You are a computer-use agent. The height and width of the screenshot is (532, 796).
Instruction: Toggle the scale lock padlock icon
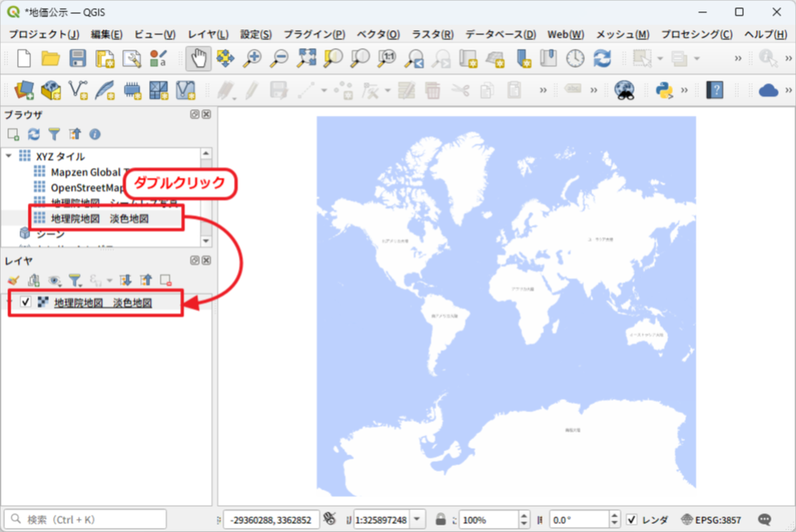click(441, 520)
